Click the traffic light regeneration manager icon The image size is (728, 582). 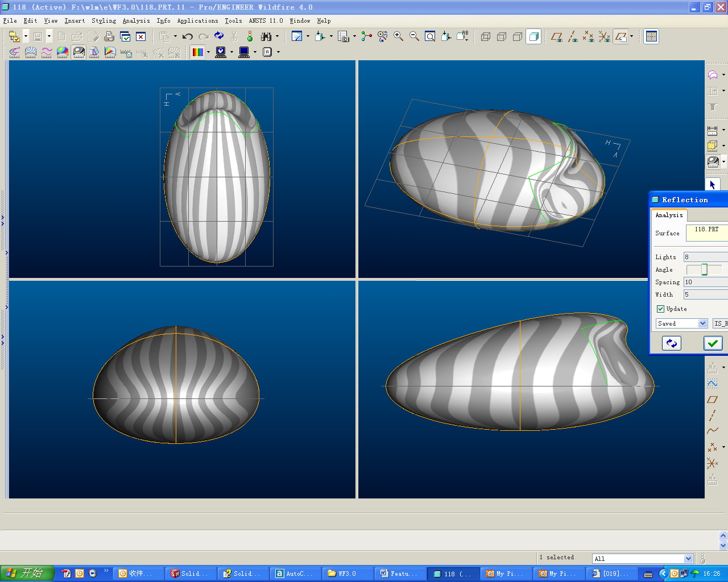[250, 36]
